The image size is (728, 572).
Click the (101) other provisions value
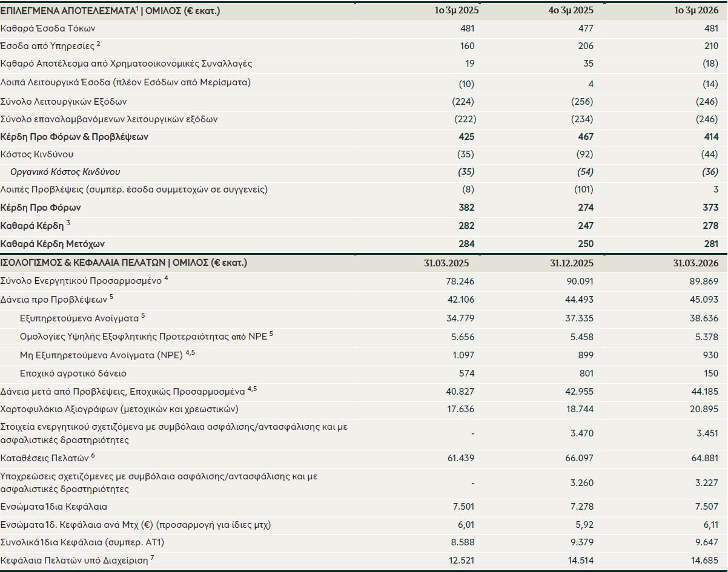(583, 189)
